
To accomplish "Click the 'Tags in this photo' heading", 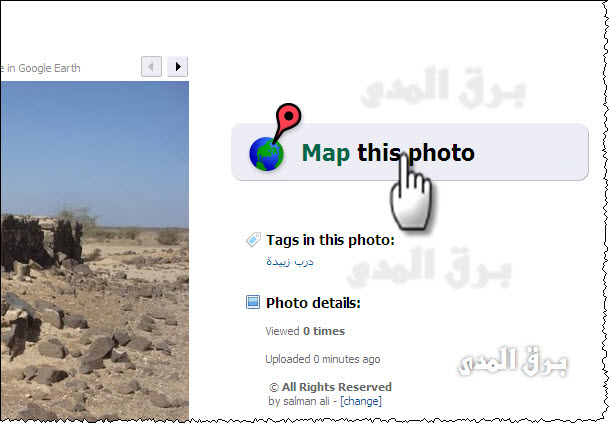I will 330,240.
